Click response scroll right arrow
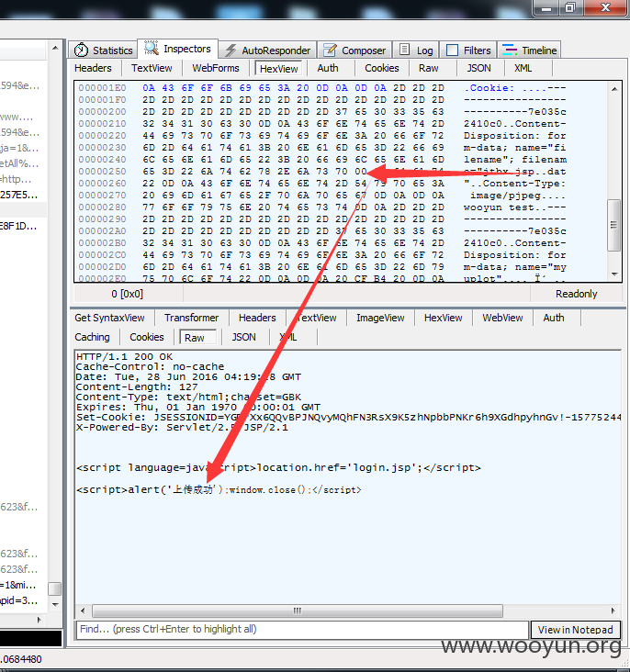The width and height of the screenshot is (630, 672). (613, 610)
